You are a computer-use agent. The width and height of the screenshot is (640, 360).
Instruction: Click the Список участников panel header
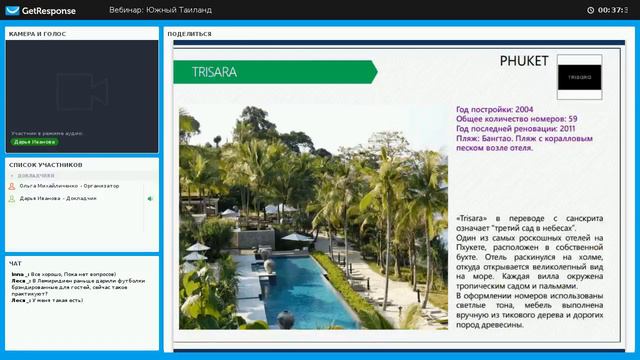46,165
